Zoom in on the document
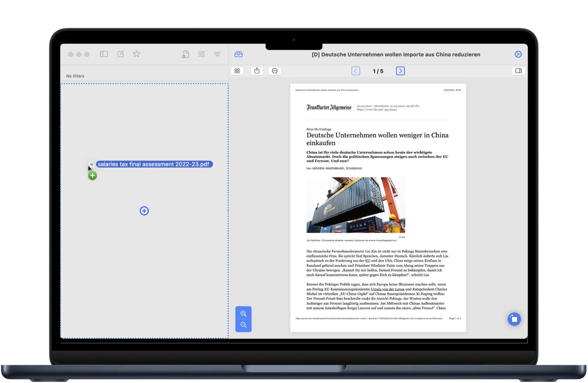Image resolution: width=588 pixels, height=383 pixels. click(x=243, y=314)
